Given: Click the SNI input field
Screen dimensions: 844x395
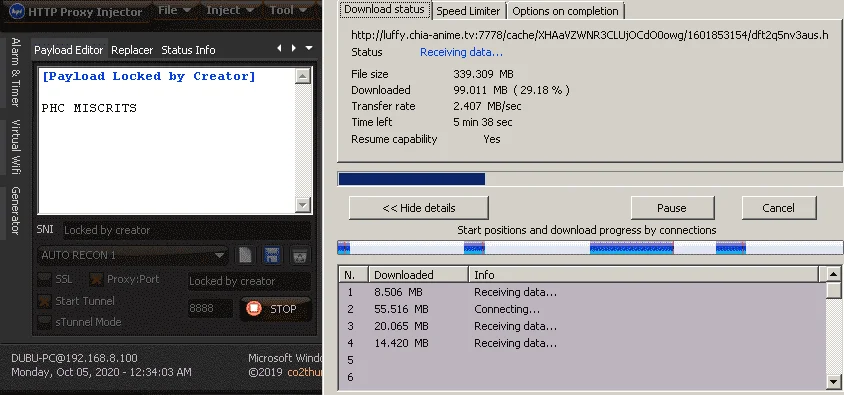Looking at the screenshot, I should [187, 230].
